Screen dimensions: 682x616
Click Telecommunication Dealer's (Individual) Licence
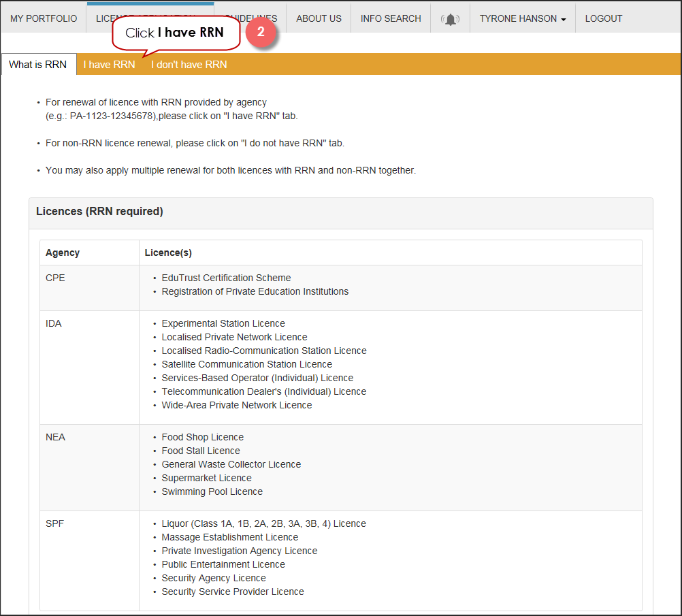(264, 391)
